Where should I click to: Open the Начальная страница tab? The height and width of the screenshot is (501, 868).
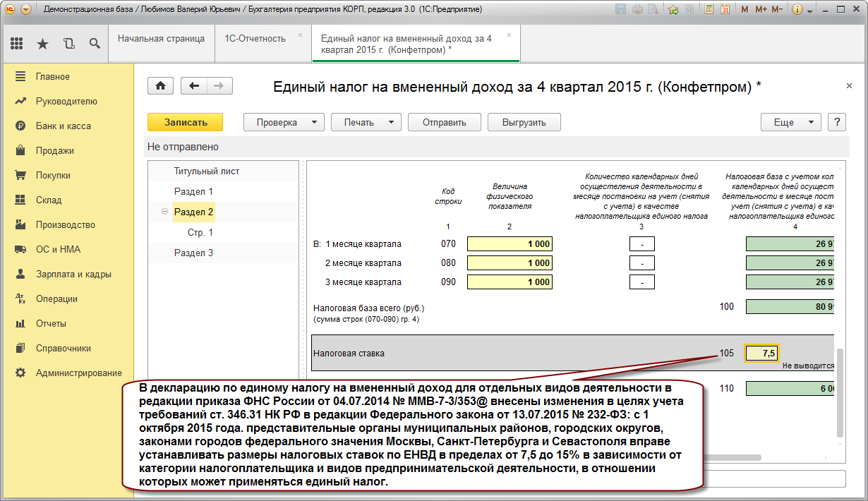coord(162,38)
